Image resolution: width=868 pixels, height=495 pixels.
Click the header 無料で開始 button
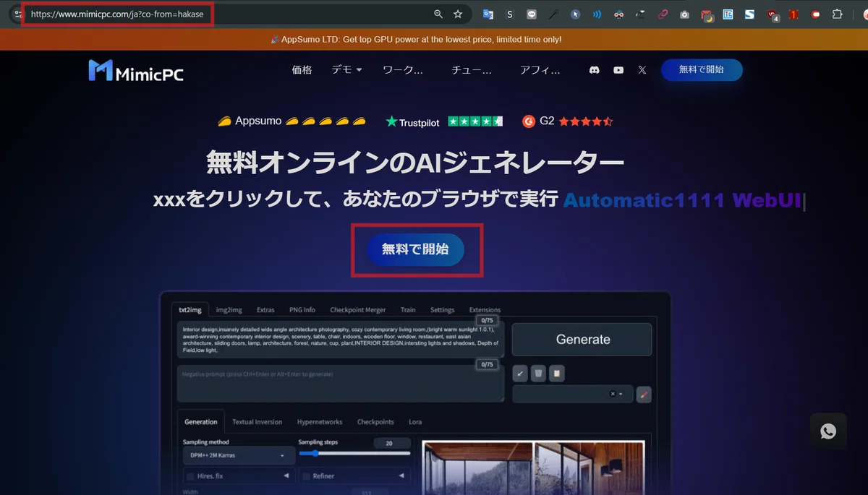point(702,69)
